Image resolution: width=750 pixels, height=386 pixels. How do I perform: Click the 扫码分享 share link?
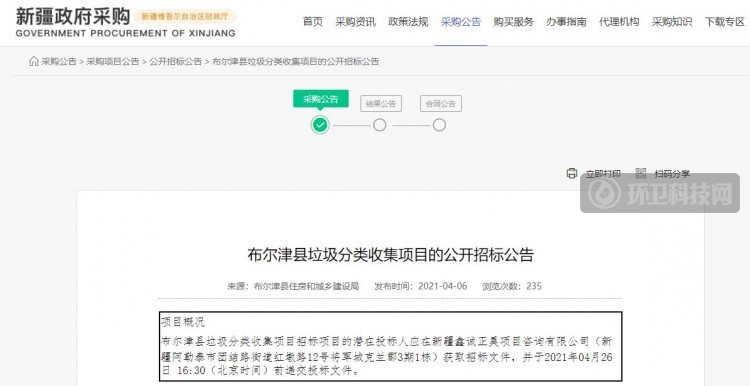(672, 174)
